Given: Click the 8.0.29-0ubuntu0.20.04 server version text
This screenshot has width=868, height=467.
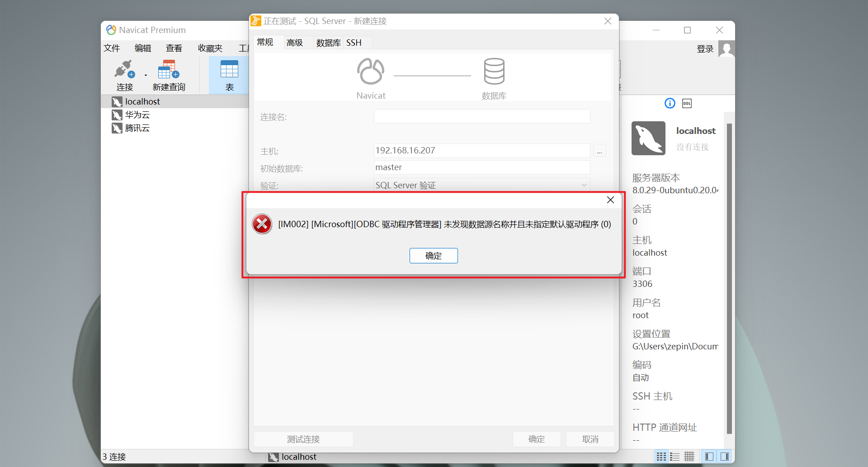Looking at the screenshot, I should tap(675, 190).
